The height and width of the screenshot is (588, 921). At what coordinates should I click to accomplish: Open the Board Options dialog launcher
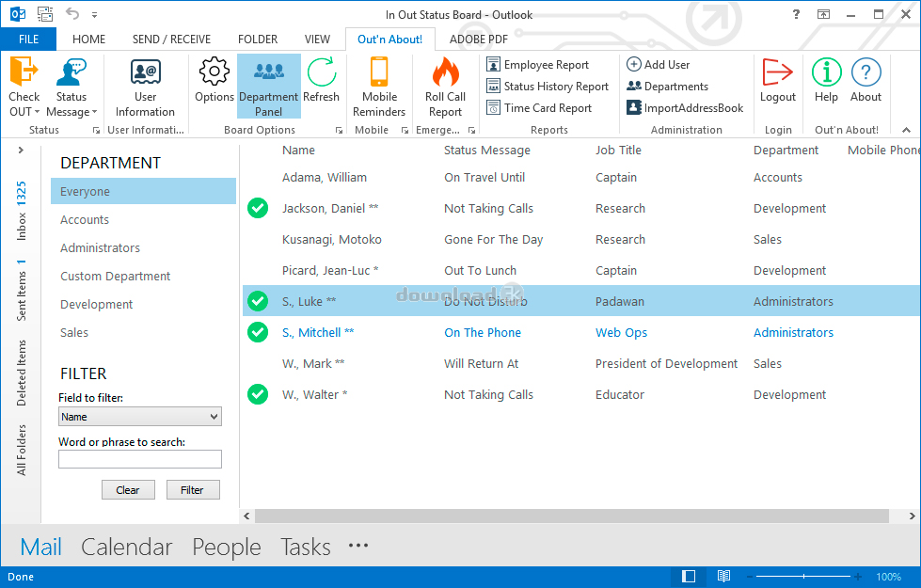coord(339,131)
